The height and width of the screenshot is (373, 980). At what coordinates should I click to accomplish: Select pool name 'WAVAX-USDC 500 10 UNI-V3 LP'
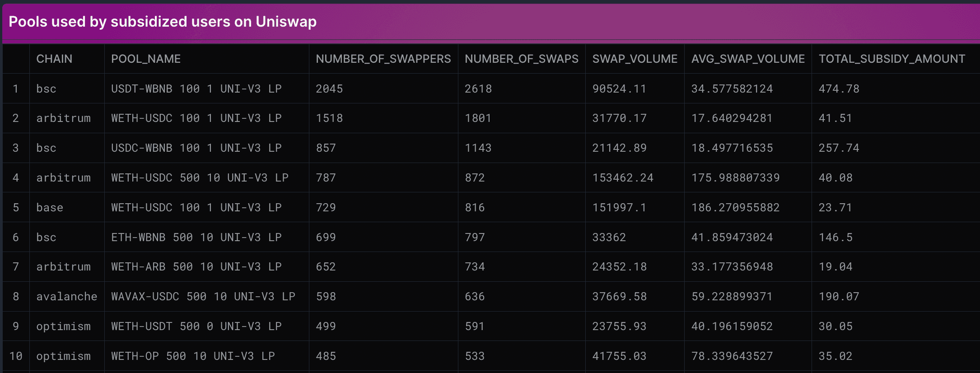coord(203,296)
